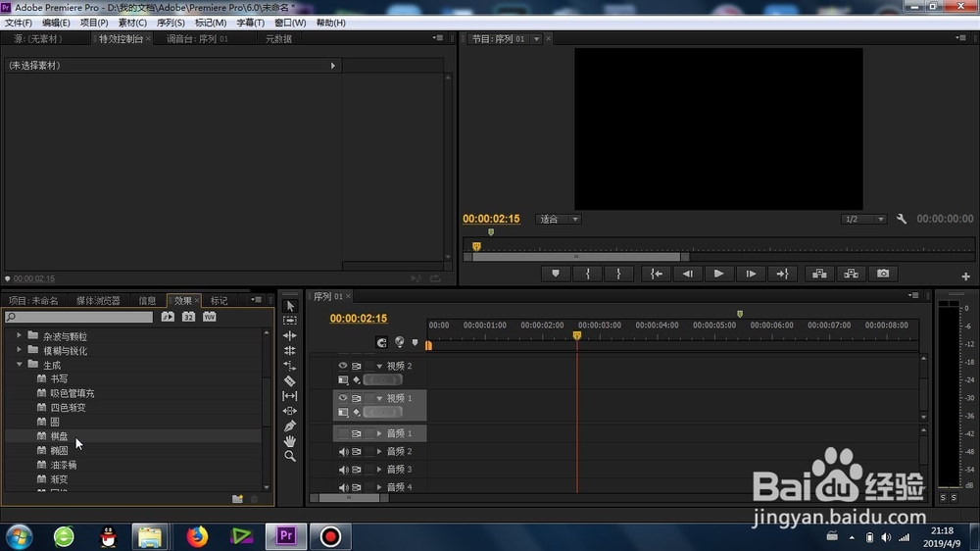The height and width of the screenshot is (551, 980).
Task: Toggle YUV effects filter icon
Action: [x=210, y=317]
